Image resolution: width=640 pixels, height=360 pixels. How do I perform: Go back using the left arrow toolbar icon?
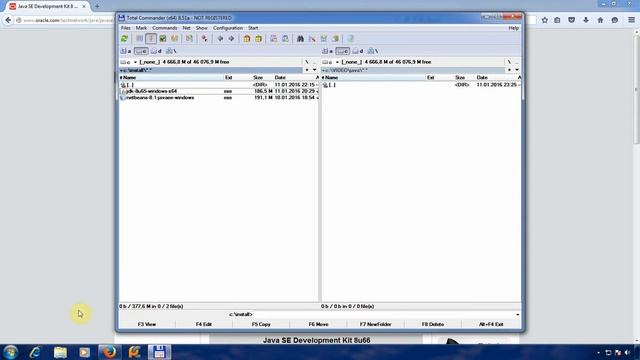[x=220, y=39]
